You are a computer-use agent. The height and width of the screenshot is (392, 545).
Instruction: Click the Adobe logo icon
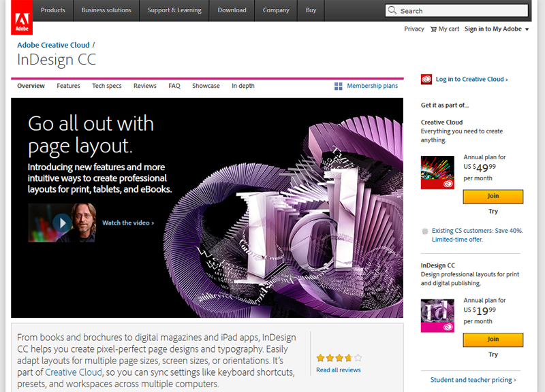click(x=20, y=17)
